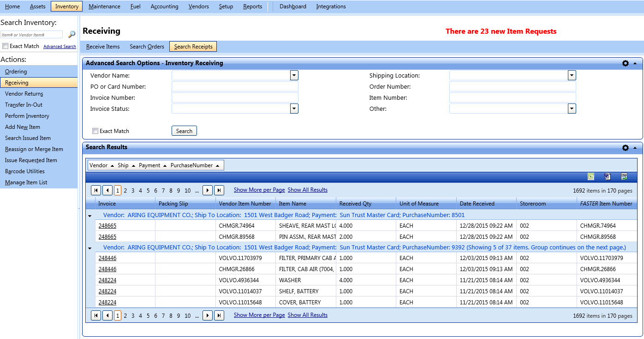Open the Maintenance menu
The width and height of the screenshot is (644, 339).
[105, 6]
